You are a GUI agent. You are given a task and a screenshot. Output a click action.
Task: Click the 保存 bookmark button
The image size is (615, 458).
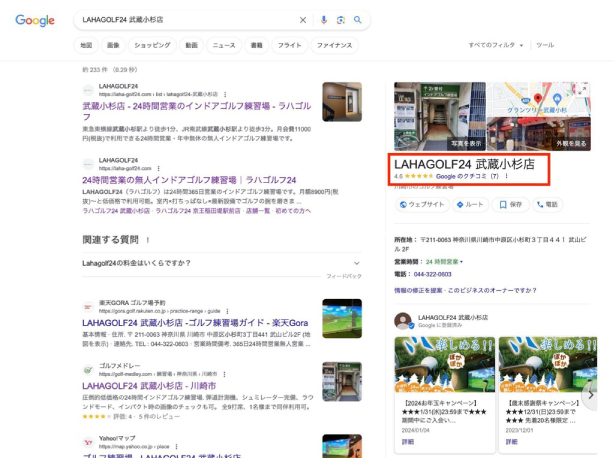(510, 204)
